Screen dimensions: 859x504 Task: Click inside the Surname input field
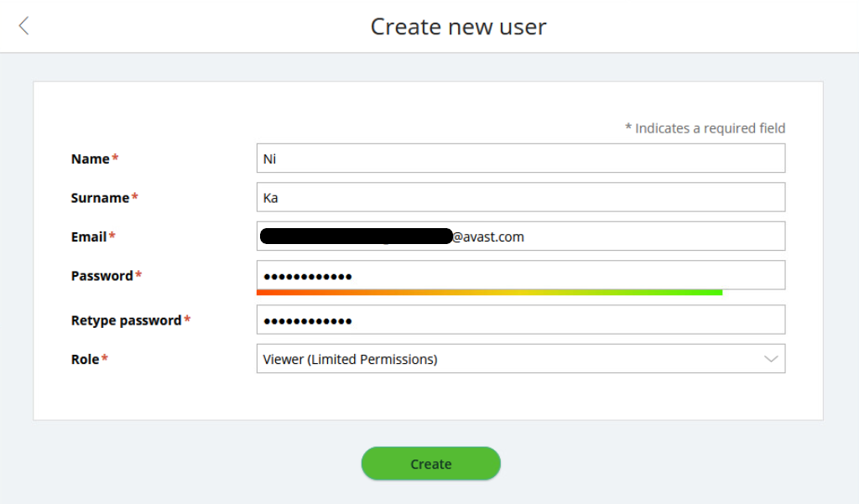(x=520, y=197)
